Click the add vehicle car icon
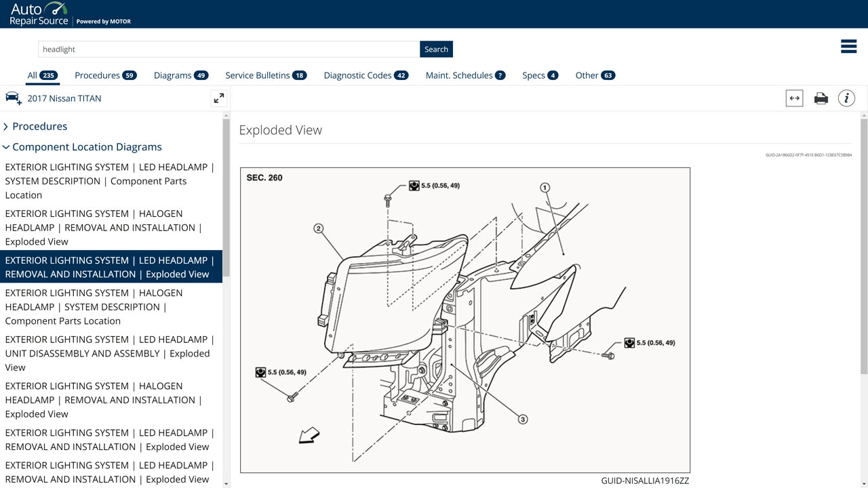Viewport: 868px width, 488px height. pyautogui.click(x=14, y=98)
